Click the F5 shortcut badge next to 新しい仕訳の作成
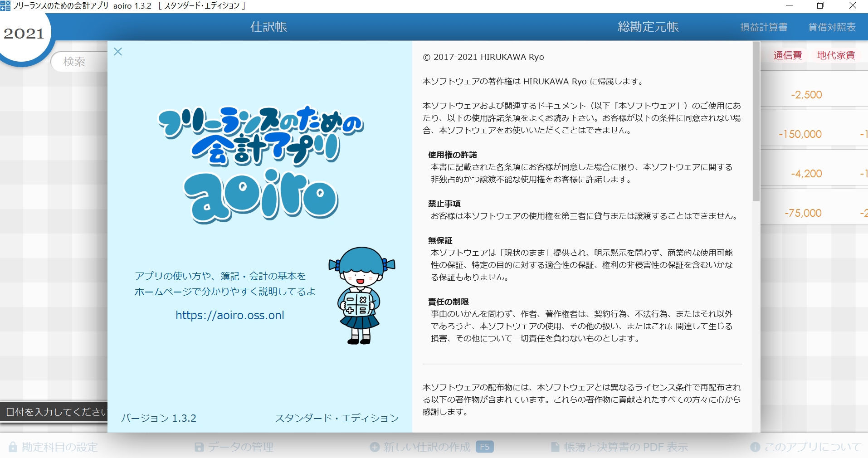The height and width of the screenshot is (458, 868). tap(484, 447)
